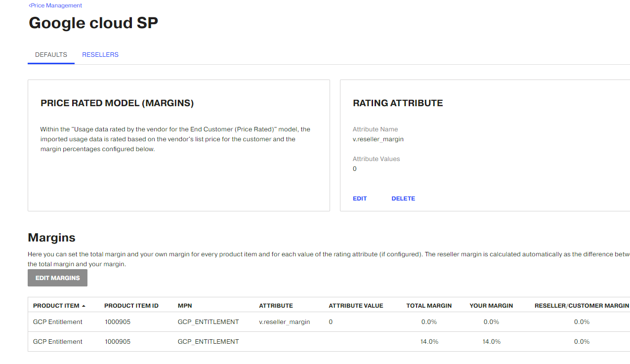The width and height of the screenshot is (630, 364).
Task: Click the MPN column header
Action: pyautogui.click(x=185, y=306)
